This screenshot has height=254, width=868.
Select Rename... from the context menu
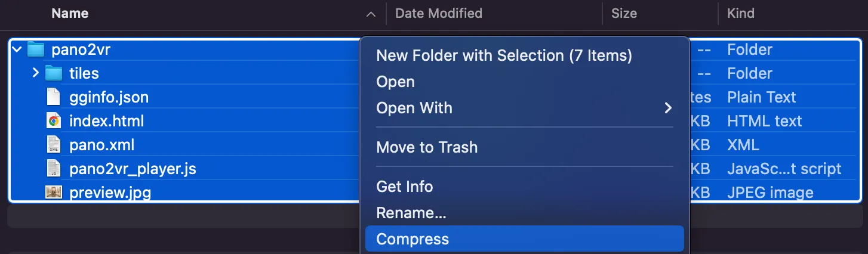pyautogui.click(x=411, y=213)
